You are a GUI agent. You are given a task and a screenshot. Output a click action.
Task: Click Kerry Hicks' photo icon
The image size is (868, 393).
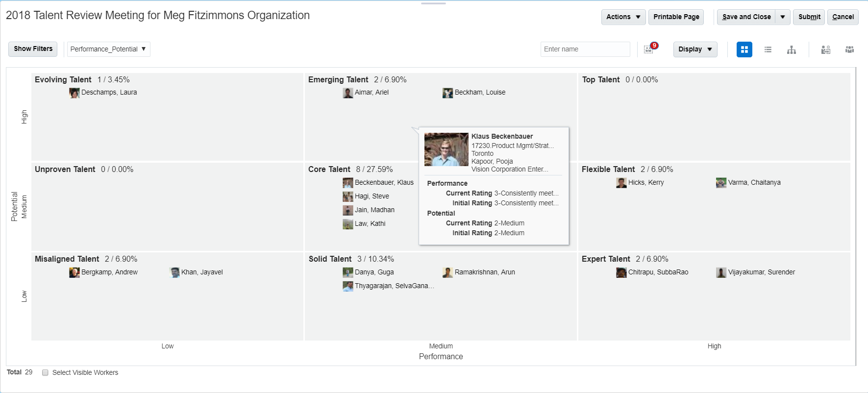click(621, 183)
